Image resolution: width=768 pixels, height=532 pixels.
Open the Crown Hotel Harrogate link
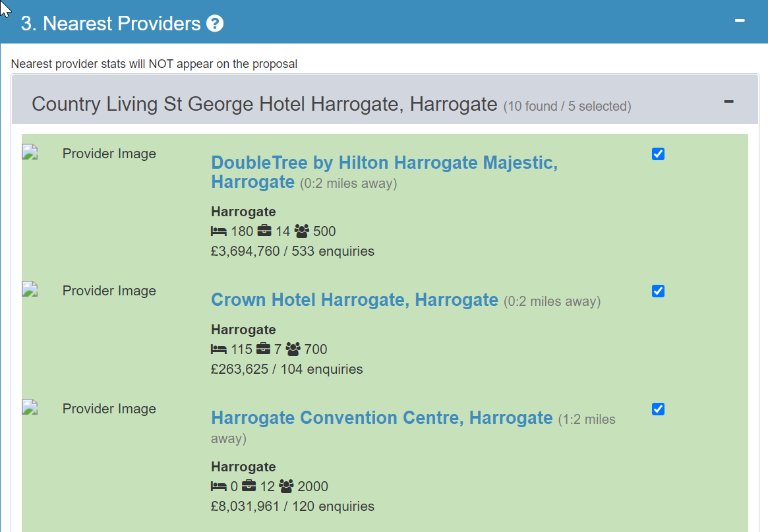(355, 299)
